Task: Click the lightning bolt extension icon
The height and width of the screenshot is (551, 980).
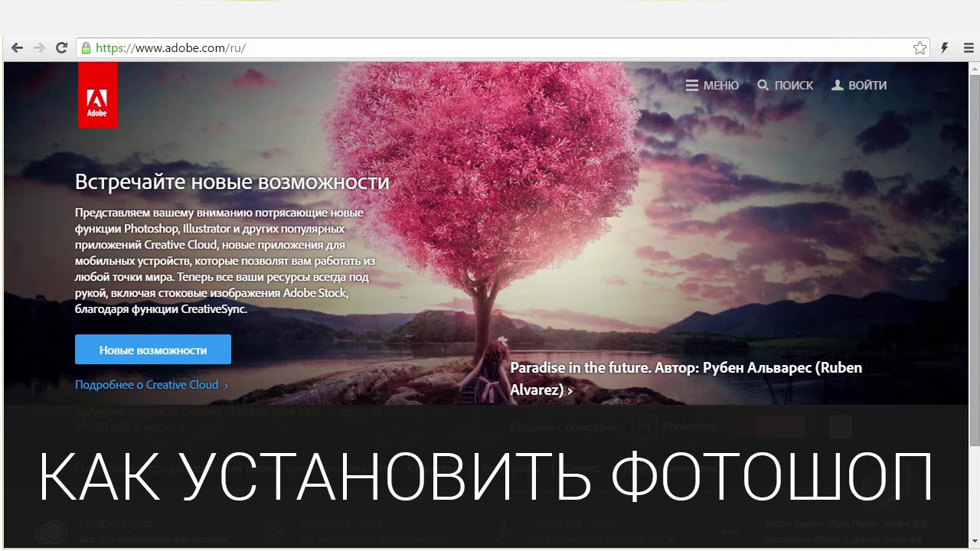Action: click(x=945, y=48)
